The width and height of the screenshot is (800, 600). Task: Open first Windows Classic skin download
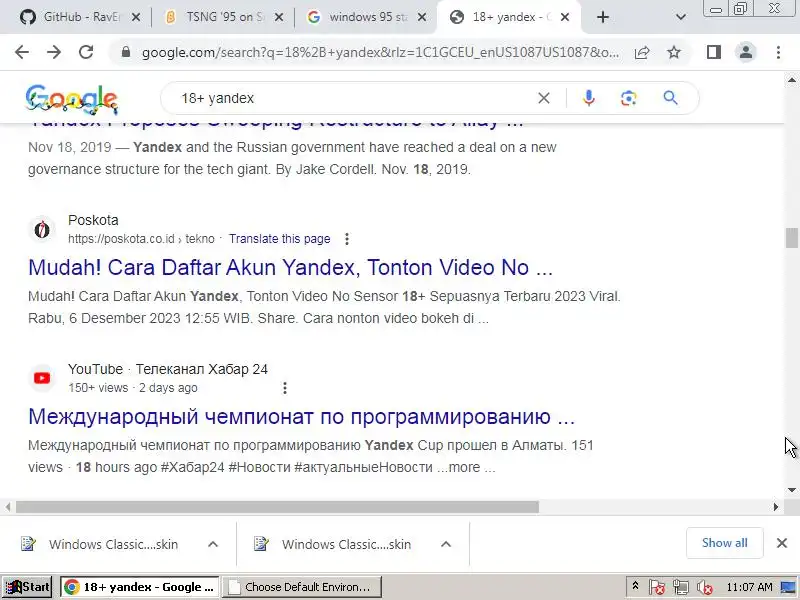[99, 544]
